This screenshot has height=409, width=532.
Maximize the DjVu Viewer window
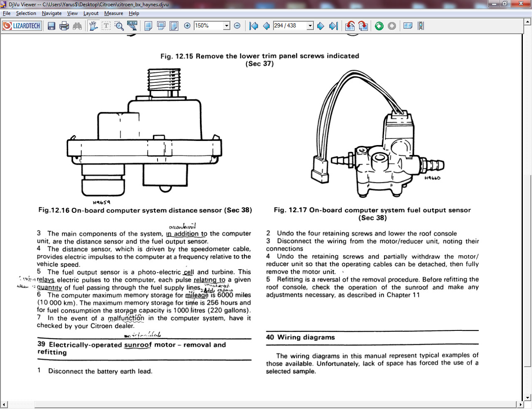pos(505,4)
